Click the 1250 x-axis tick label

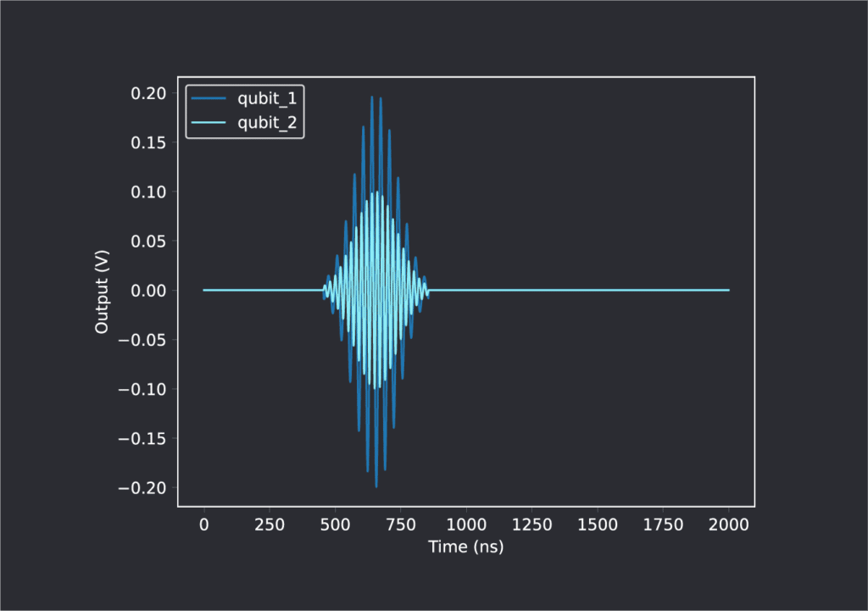click(x=531, y=525)
